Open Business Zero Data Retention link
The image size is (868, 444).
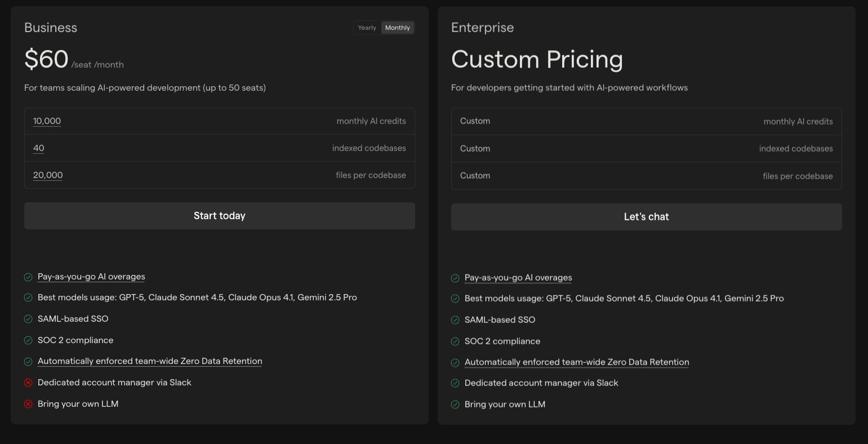tap(150, 361)
